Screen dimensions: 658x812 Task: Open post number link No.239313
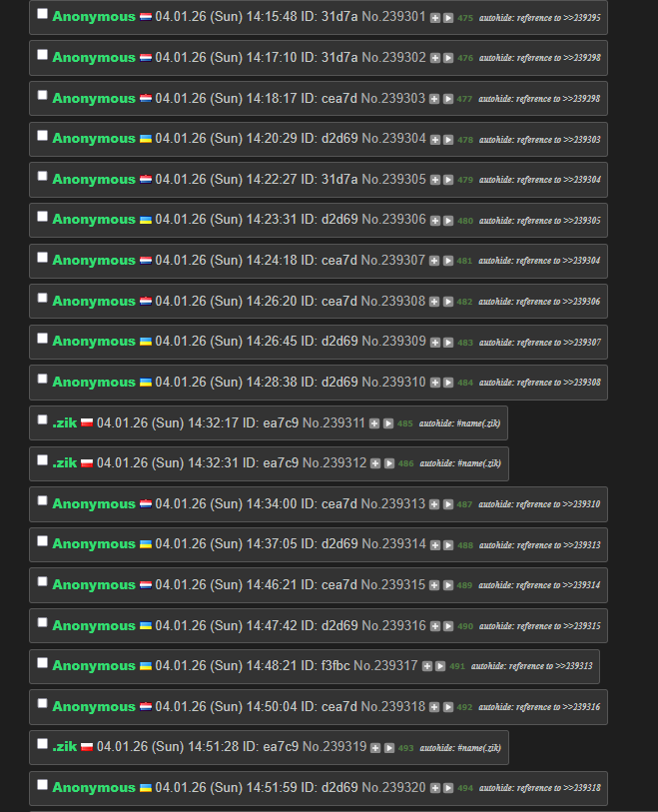click(x=392, y=503)
